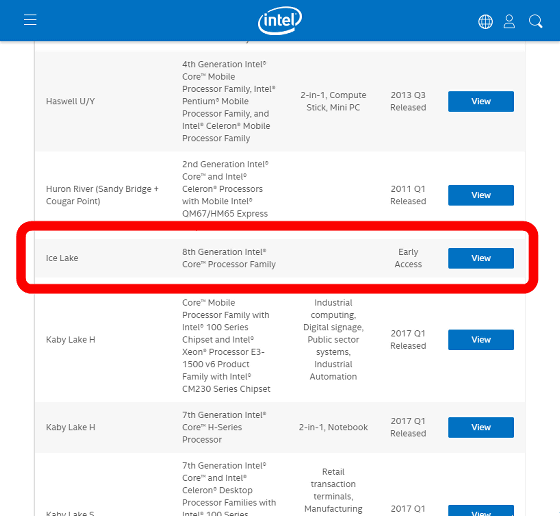Image resolution: width=560 pixels, height=516 pixels.
Task: Click View for Kaby Lake H 2-in-1 Notebook row
Action: [481, 427]
